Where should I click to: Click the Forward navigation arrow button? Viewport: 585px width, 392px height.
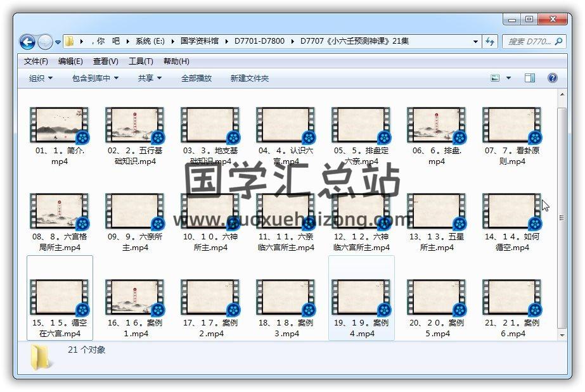coord(45,42)
